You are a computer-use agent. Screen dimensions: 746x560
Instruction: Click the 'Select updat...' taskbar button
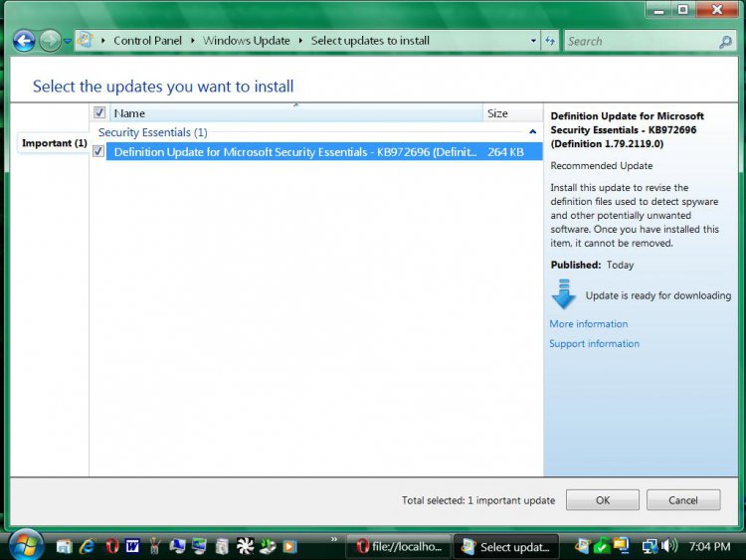point(505,547)
